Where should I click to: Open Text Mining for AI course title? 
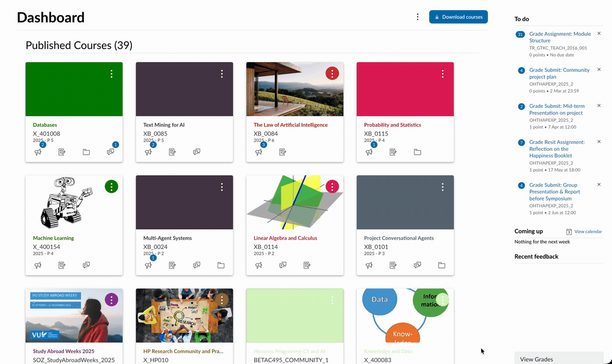tap(164, 124)
